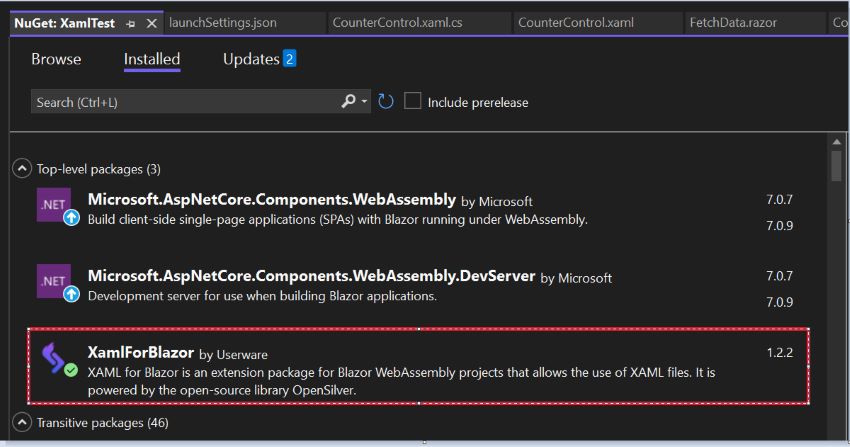850x447 pixels.
Task: Collapse the Top-level packages section
Action: 22,169
